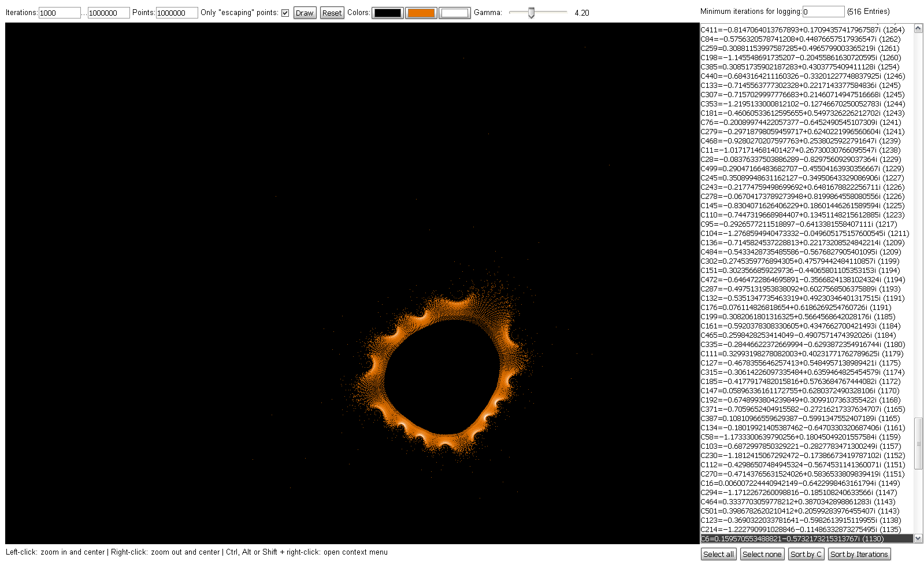Select list entry C411 with 1264 iterations
Screen dimensions: 924x565
(x=802, y=29)
